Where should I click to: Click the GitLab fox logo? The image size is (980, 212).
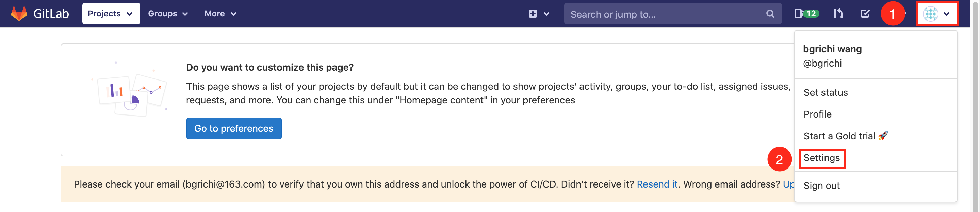tap(19, 14)
